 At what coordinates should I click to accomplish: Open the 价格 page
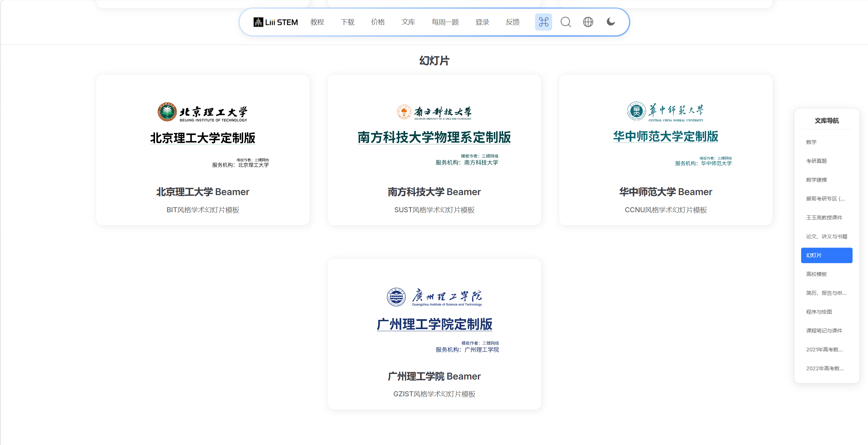pyautogui.click(x=378, y=22)
